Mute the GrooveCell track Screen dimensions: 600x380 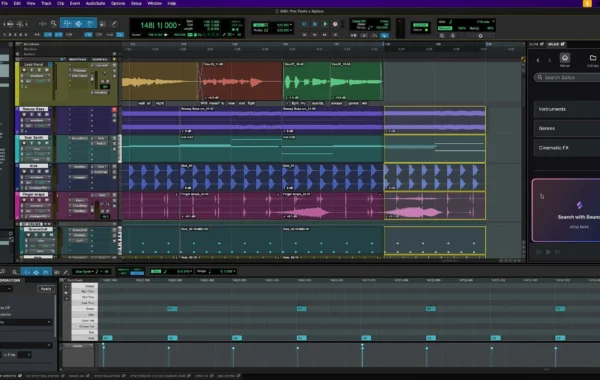point(51,235)
